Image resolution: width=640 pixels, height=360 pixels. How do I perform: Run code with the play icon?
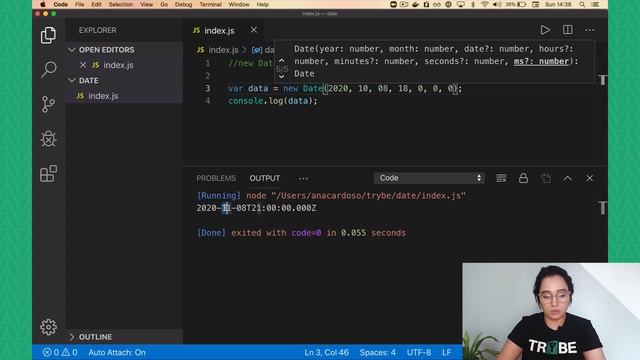coord(545,30)
